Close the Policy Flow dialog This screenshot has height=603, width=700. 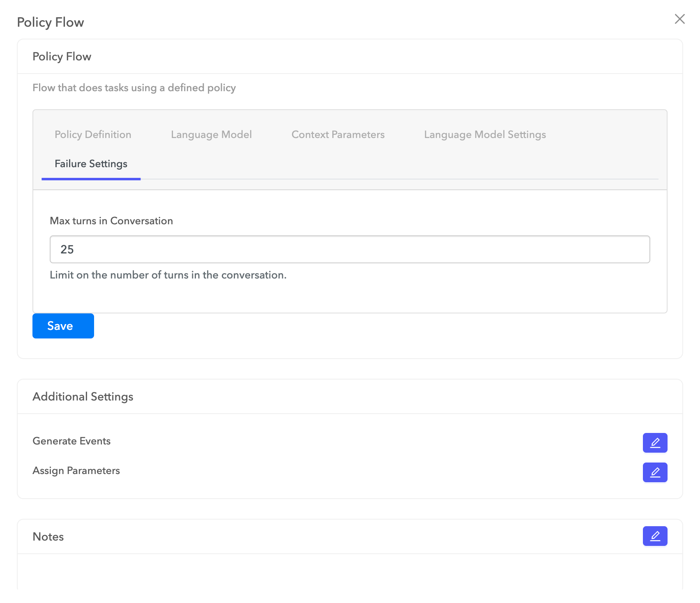tap(679, 19)
